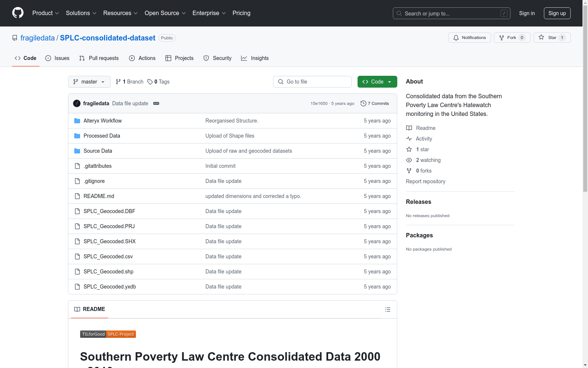Select the README tab heading
The image size is (588, 368).
coord(90,309)
